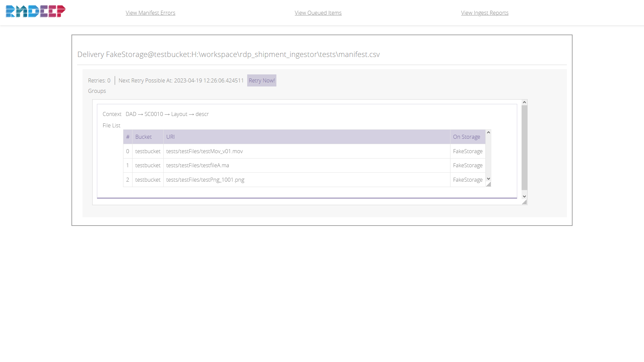The height and width of the screenshot is (362, 644).
Task: Click file list table resize handle
Action: point(489,184)
